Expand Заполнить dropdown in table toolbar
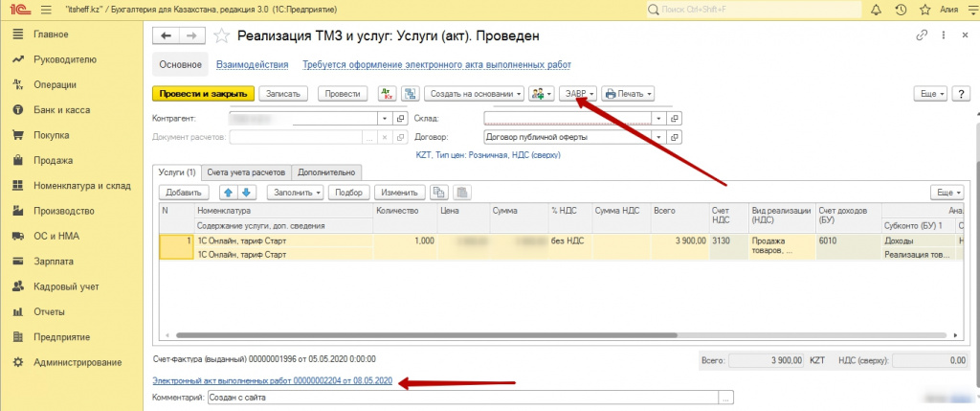This screenshot has height=411, width=980. pyautogui.click(x=295, y=192)
